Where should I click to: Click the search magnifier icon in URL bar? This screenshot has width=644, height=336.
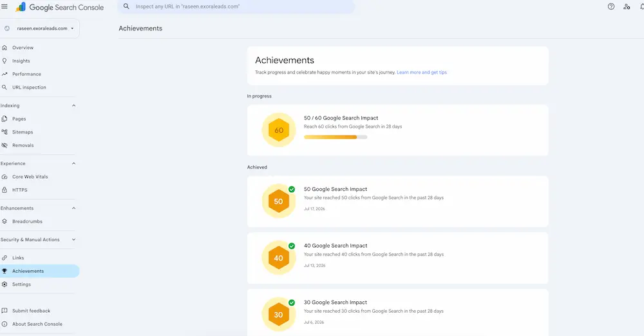tap(126, 6)
